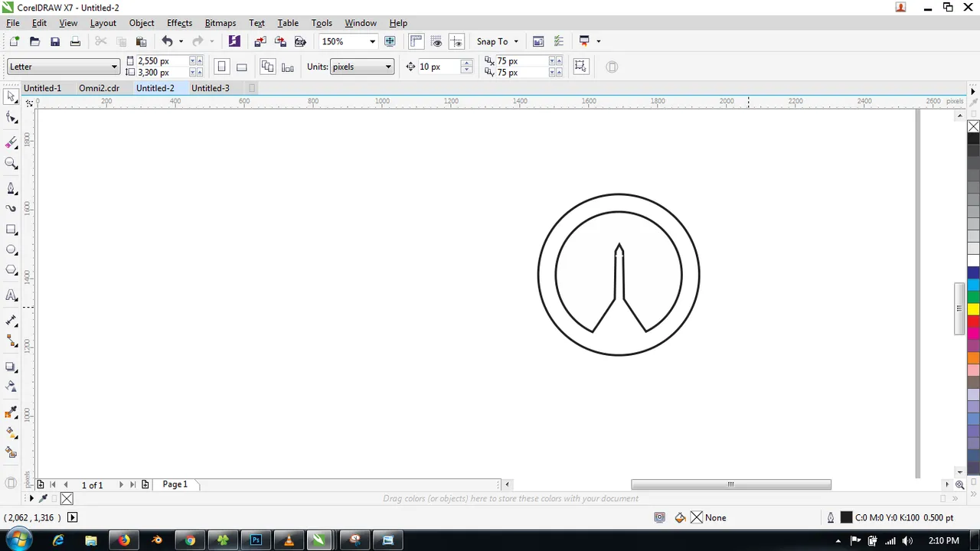Screen dimensions: 980x551
Task: Select the Pick tool
Action: (11, 97)
